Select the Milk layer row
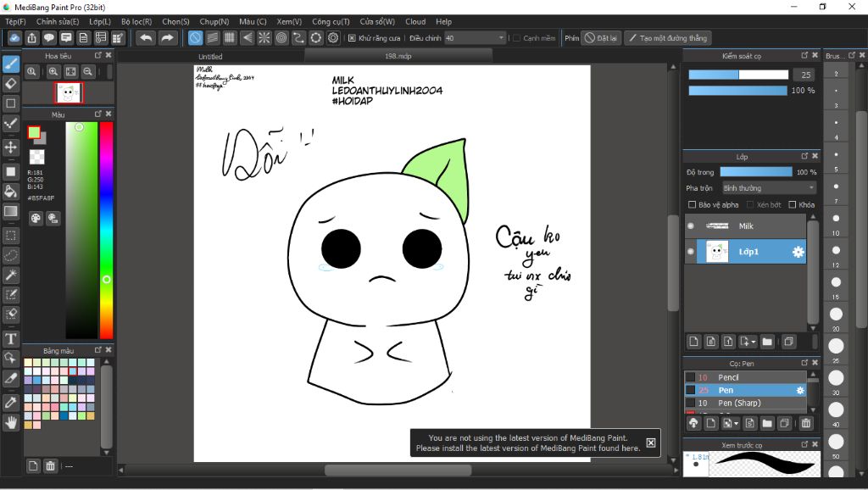Screen dimensions: 868x490 click(745, 226)
